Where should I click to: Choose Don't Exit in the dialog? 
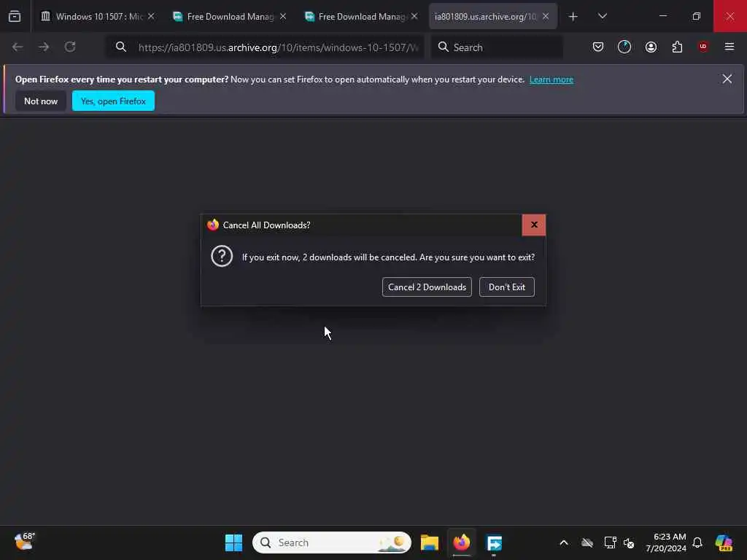point(506,287)
